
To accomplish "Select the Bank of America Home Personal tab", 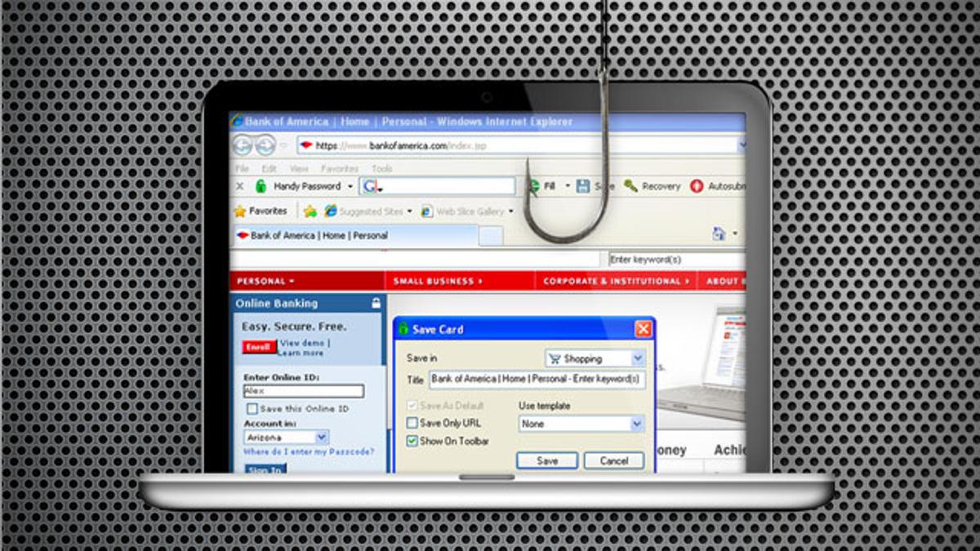I will pyautogui.click(x=354, y=235).
